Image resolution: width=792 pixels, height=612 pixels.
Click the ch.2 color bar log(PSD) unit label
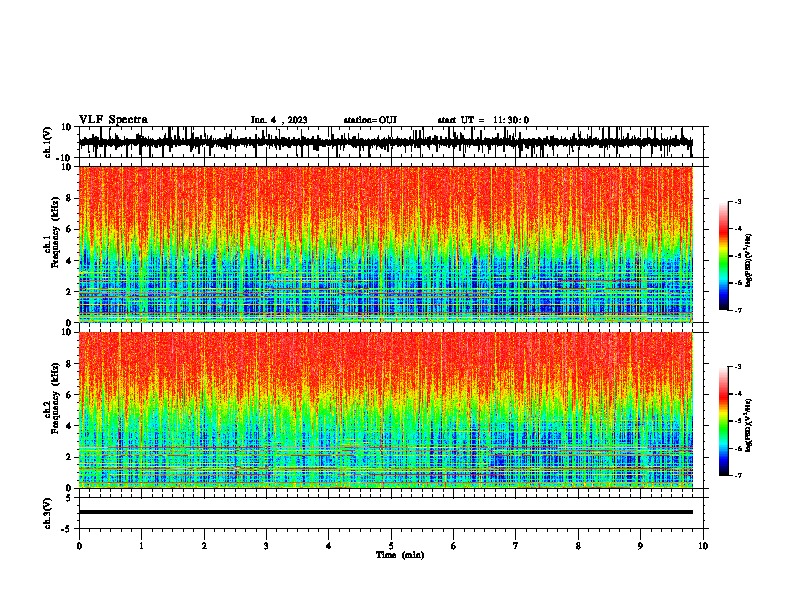pyautogui.click(x=748, y=425)
